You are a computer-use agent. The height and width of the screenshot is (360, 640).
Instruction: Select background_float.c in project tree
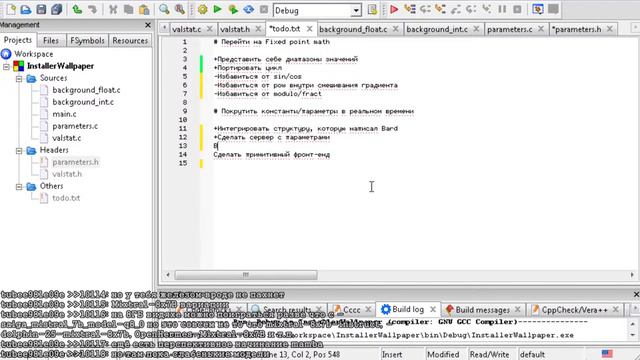86,90
